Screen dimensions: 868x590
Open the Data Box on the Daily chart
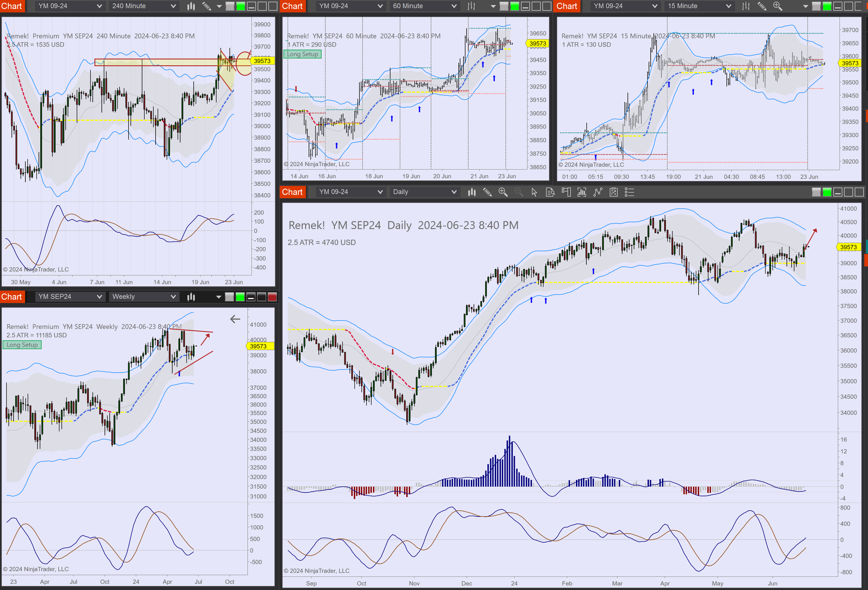click(x=551, y=192)
